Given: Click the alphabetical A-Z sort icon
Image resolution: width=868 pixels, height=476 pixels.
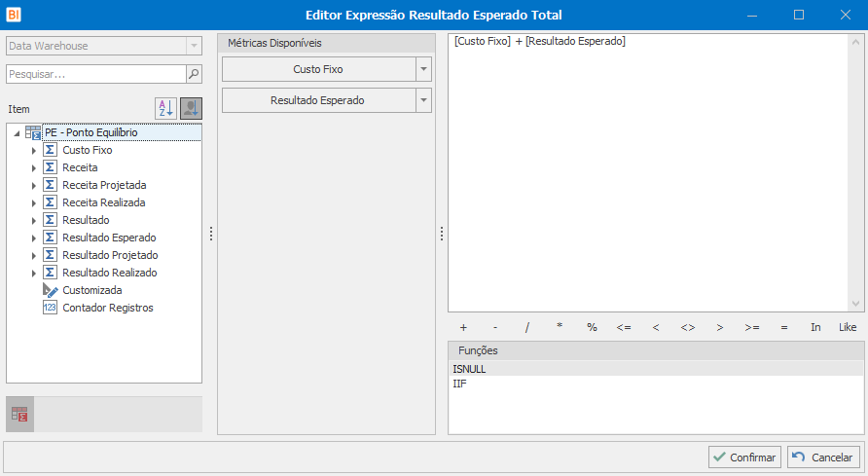Looking at the screenshot, I should (x=165, y=108).
